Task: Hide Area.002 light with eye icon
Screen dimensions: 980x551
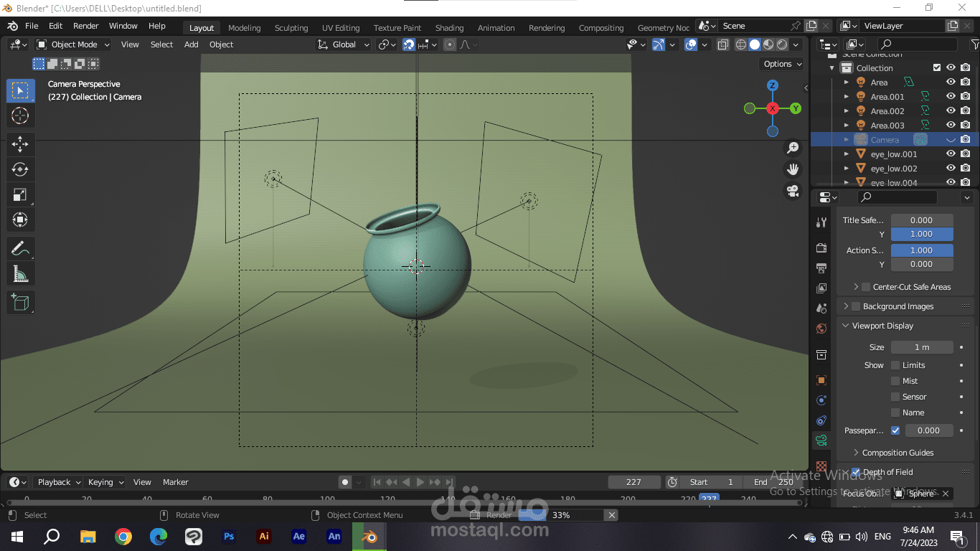Action: (951, 111)
